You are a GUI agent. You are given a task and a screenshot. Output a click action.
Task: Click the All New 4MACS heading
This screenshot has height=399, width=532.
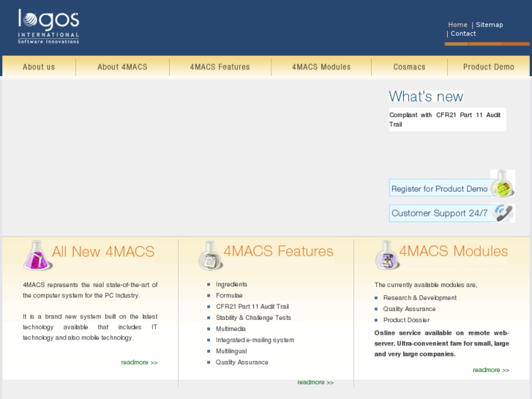click(103, 252)
